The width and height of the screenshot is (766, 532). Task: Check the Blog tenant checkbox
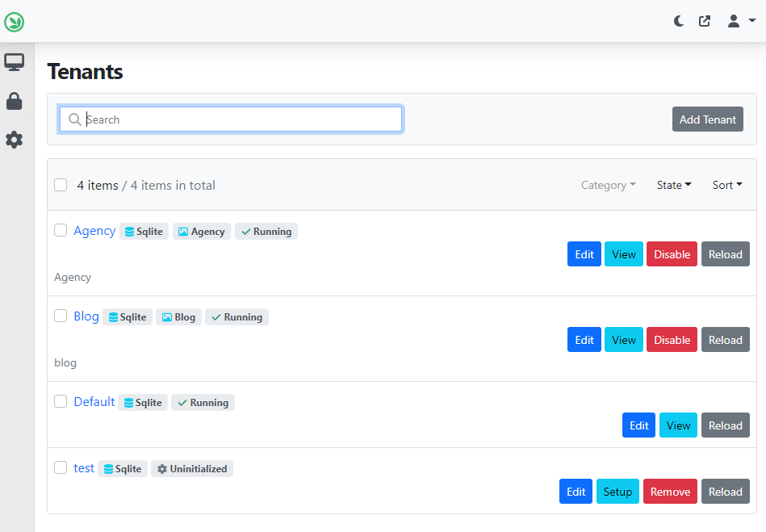click(61, 316)
